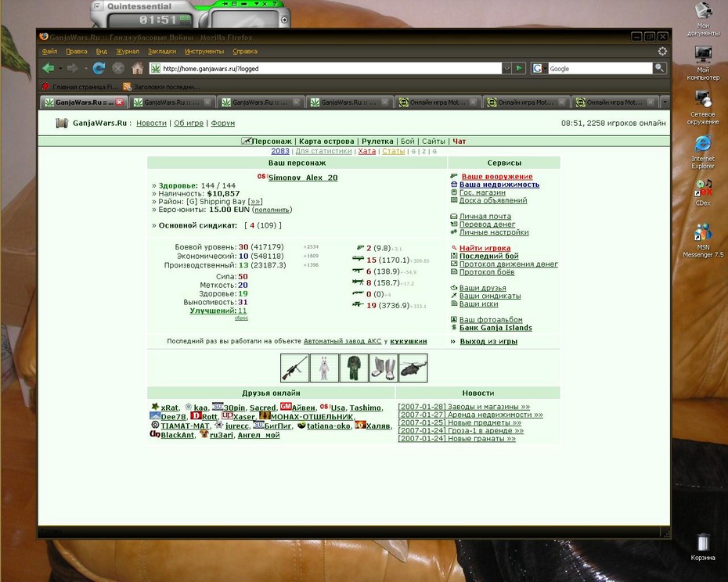The image size is (728, 582).
Task: Click the Simonov_Alex_20 character name
Action: point(303,178)
